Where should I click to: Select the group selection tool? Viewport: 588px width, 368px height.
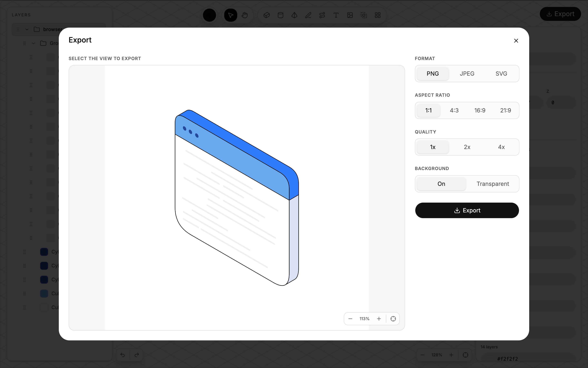pos(364,15)
